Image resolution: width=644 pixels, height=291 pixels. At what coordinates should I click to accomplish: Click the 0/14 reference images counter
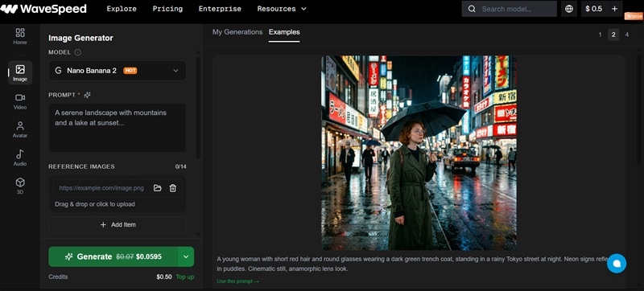[x=180, y=166]
